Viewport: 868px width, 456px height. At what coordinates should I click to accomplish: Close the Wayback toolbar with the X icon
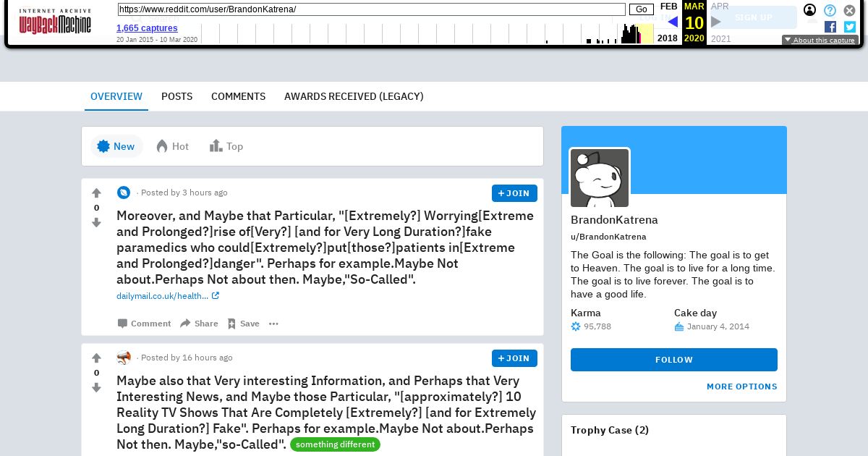pos(850,10)
